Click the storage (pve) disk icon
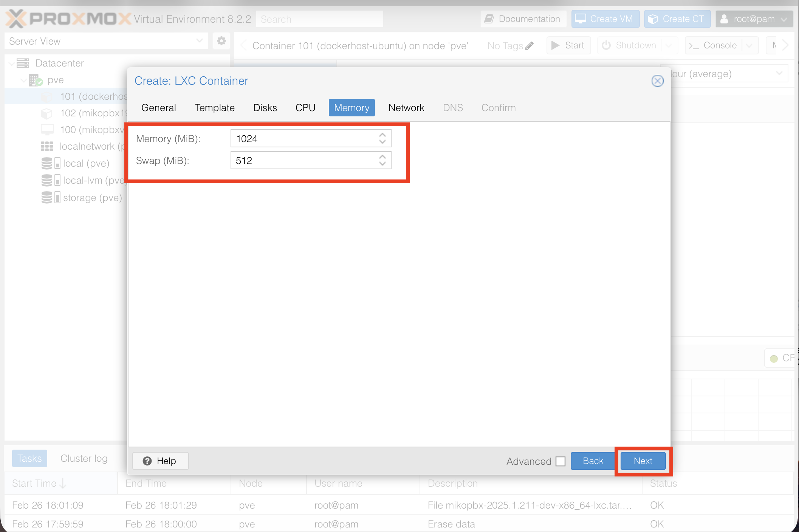The height and width of the screenshot is (532, 799). click(47, 197)
